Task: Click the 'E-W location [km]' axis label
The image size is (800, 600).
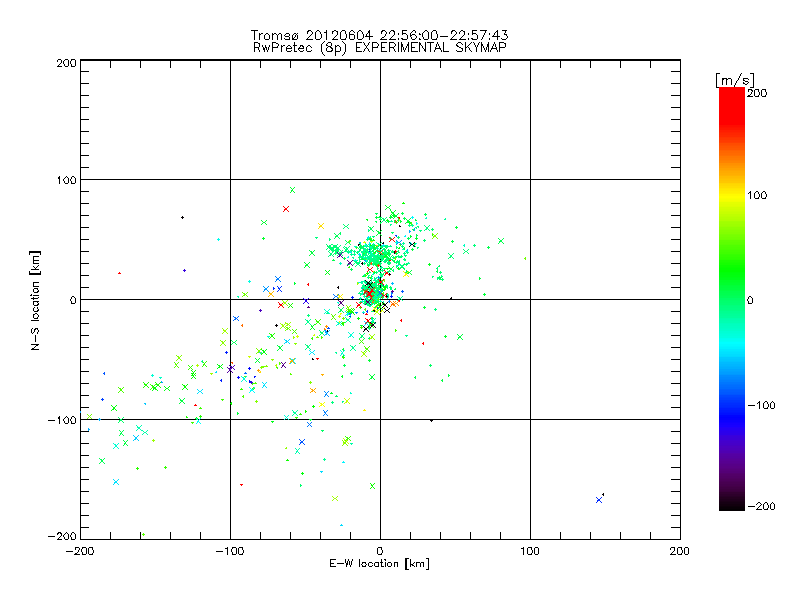Action: (x=379, y=563)
